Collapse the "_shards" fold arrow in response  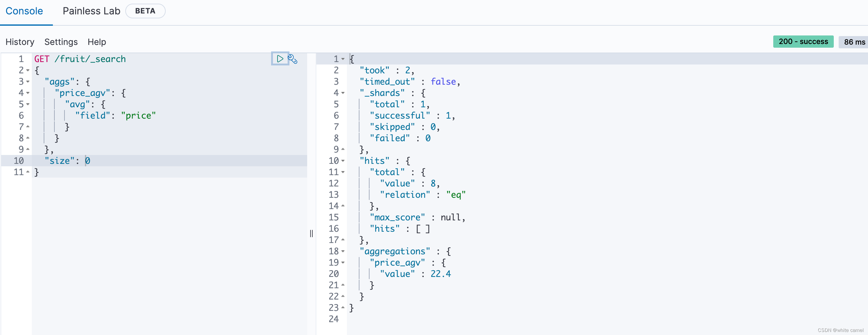coord(343,93)
